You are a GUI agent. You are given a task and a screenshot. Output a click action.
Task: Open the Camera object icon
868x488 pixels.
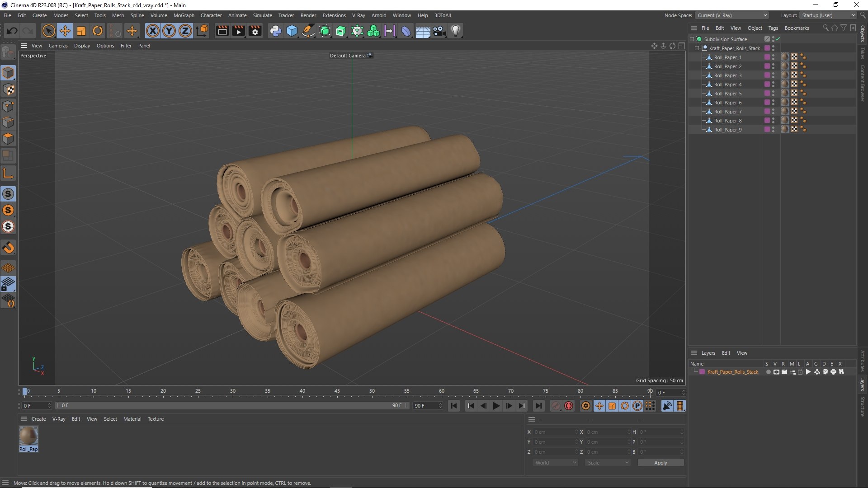coord(439,31)
